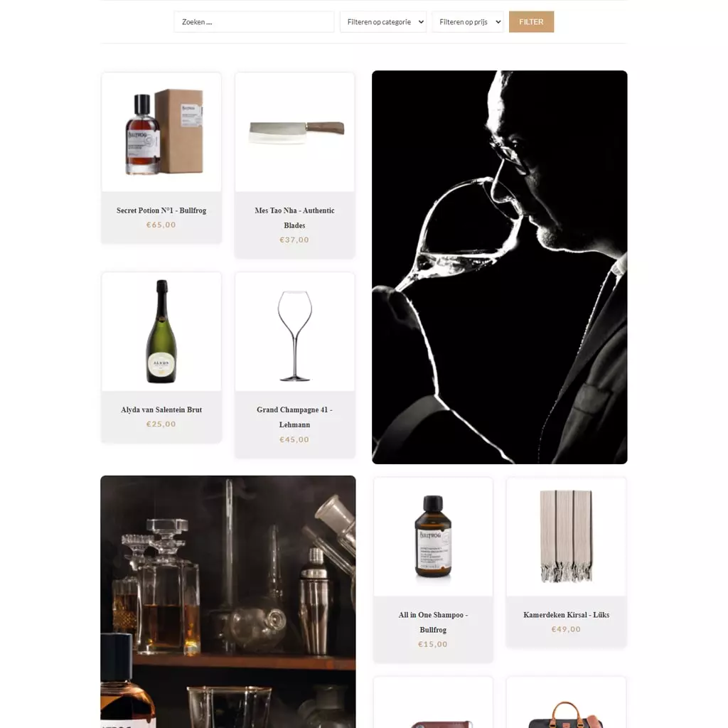Click the Alyda van Salentein Brut title
The width and height of the screenshot is (728, 728).
point(161,409)
